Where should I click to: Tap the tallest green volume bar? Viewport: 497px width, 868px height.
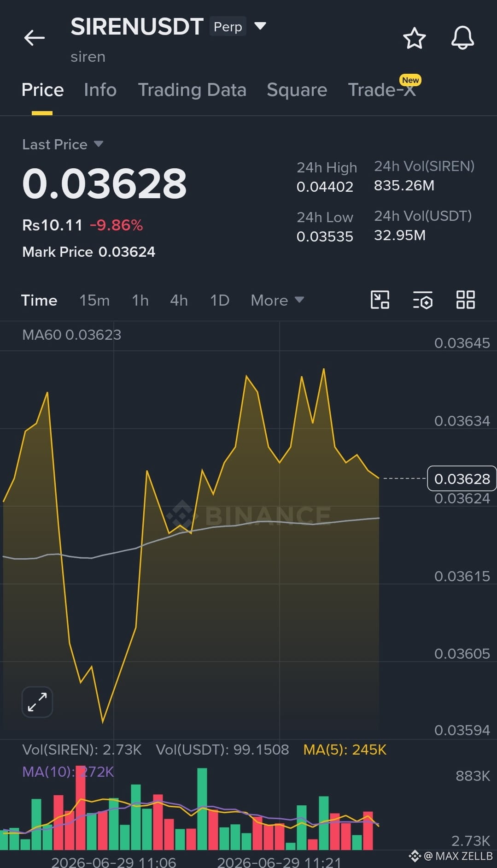pos(202,809)
